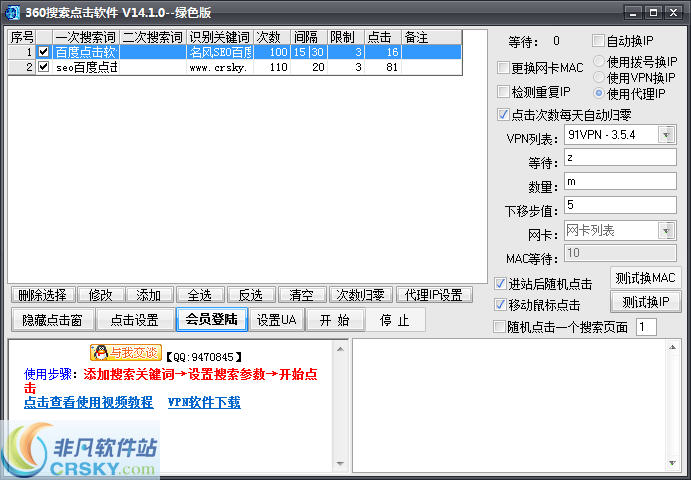Click 序号 column header
Image resolution: width=691 pixels, height=480 pixels.
click(x=22, y=37)
